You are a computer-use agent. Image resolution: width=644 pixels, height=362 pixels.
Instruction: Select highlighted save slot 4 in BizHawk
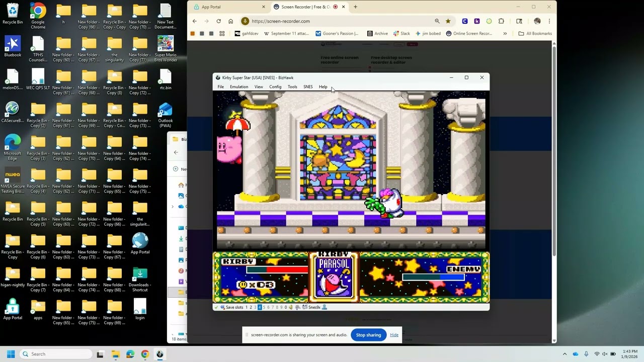(260, 307)
